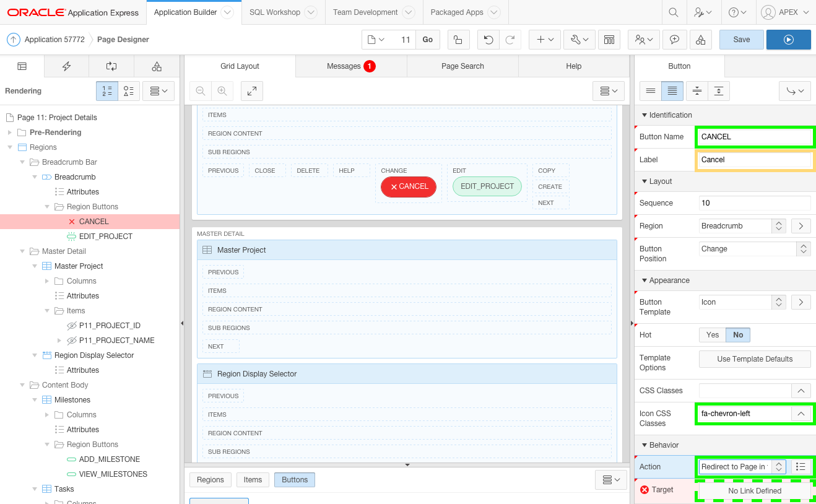Collapse the Identification property group

(645, 115)
